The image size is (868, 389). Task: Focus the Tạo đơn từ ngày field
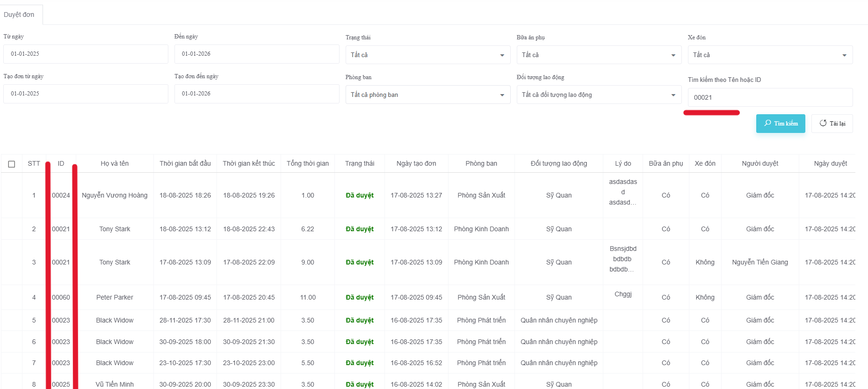pos(86,94)
